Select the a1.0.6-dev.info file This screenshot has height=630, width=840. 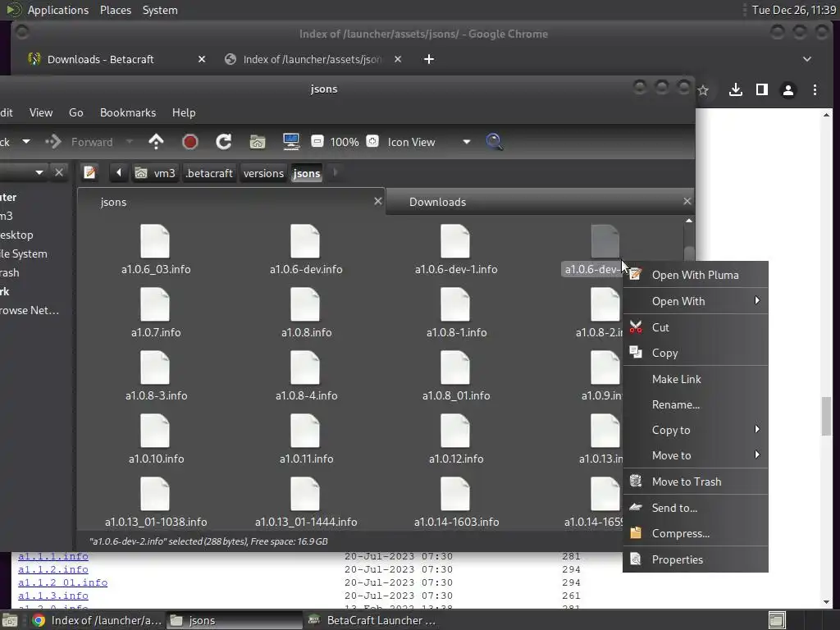306,249
